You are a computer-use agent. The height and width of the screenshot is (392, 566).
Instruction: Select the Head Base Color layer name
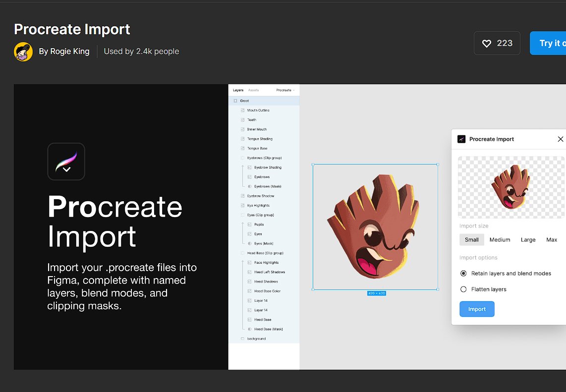(x=268, y=291)
